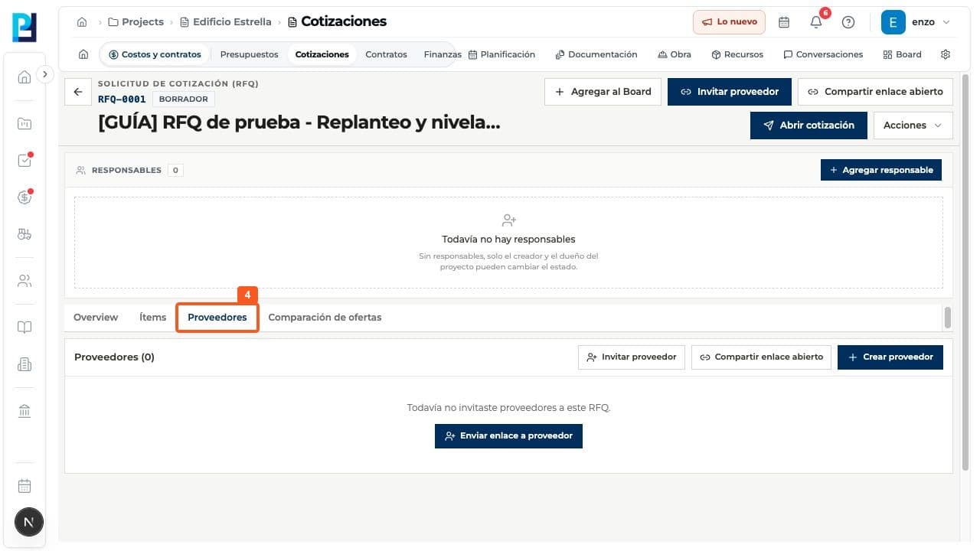
Task: Switch to Proveedores tab
Action: click(217, 317)
